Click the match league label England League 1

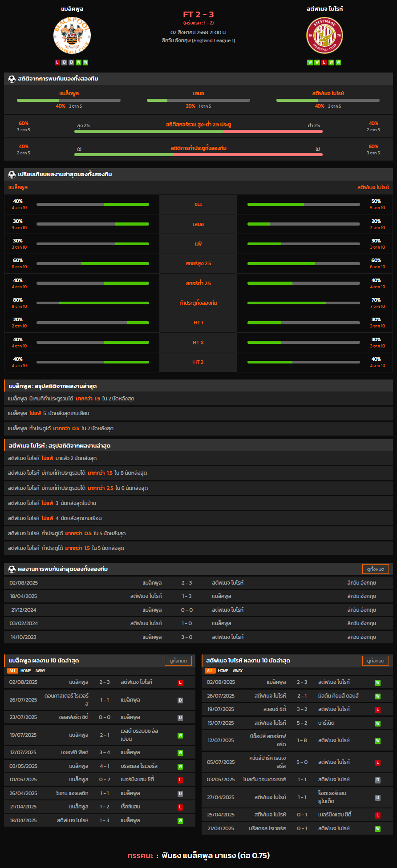click(x=198, y=40)
